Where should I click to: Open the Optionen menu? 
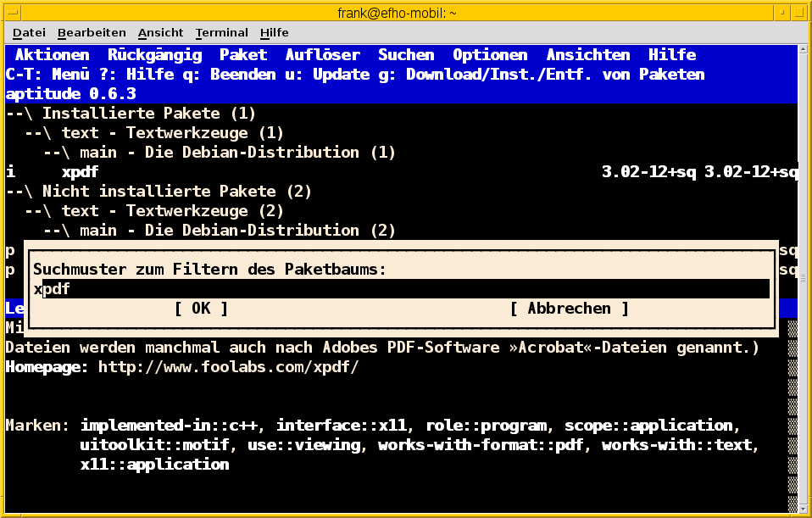point(490,54)
